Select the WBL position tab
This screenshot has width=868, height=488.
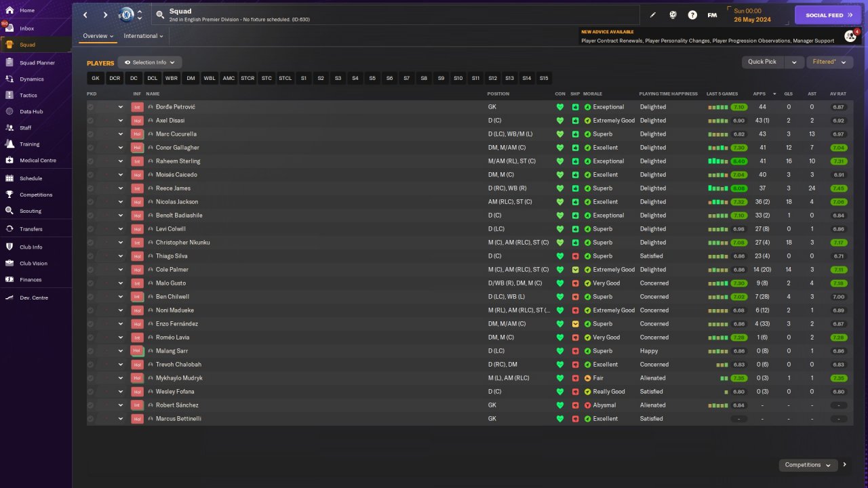[x=210, y=78]
